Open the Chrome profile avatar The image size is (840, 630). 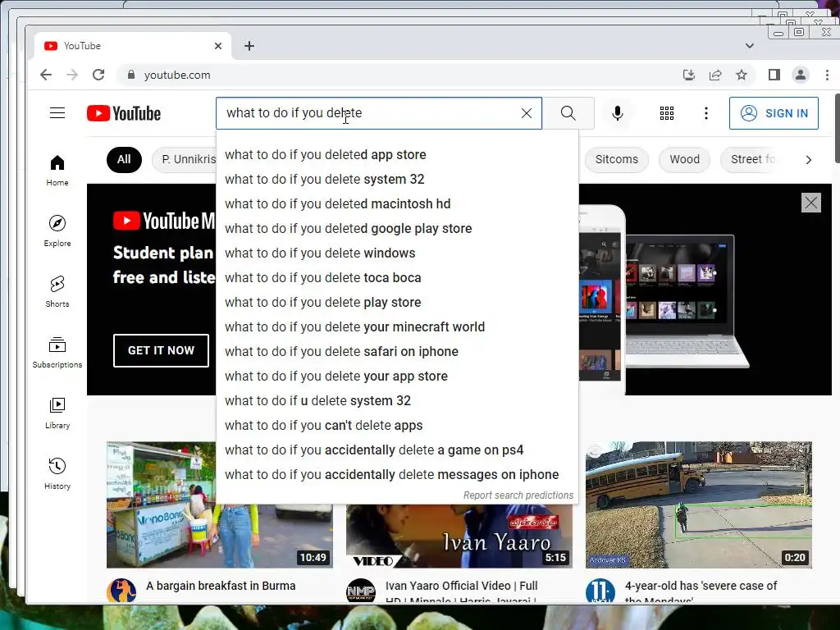tap(801, 75)
